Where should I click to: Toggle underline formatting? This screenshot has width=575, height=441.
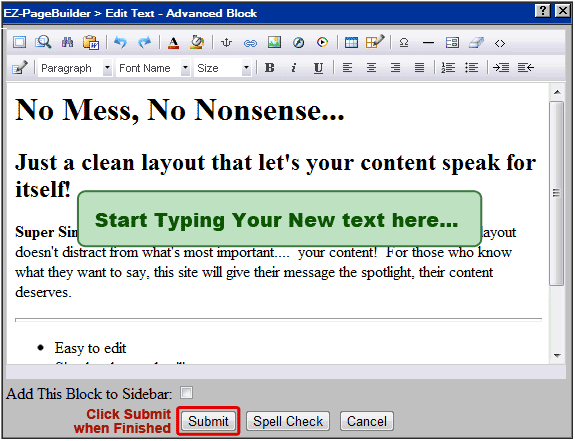(318, 68)
